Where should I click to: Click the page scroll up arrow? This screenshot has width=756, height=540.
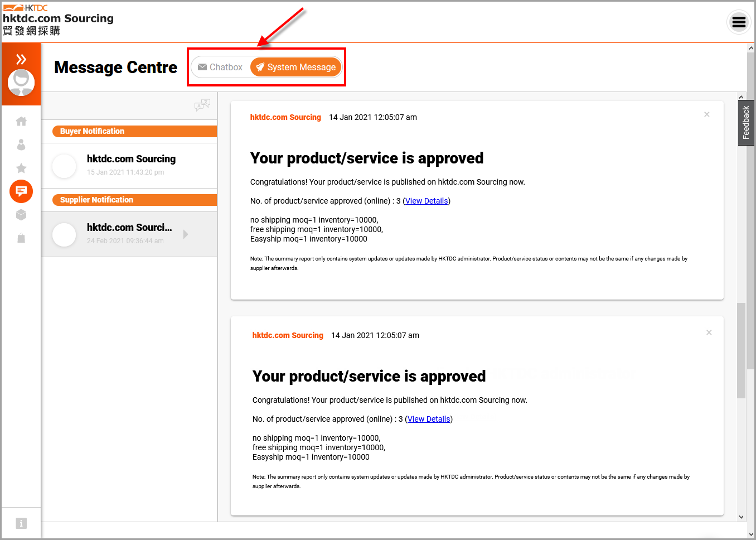pos(751,49)
